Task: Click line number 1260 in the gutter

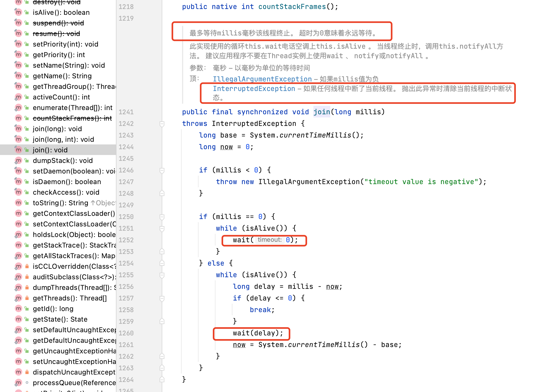Action: click(x=126, y=333)
